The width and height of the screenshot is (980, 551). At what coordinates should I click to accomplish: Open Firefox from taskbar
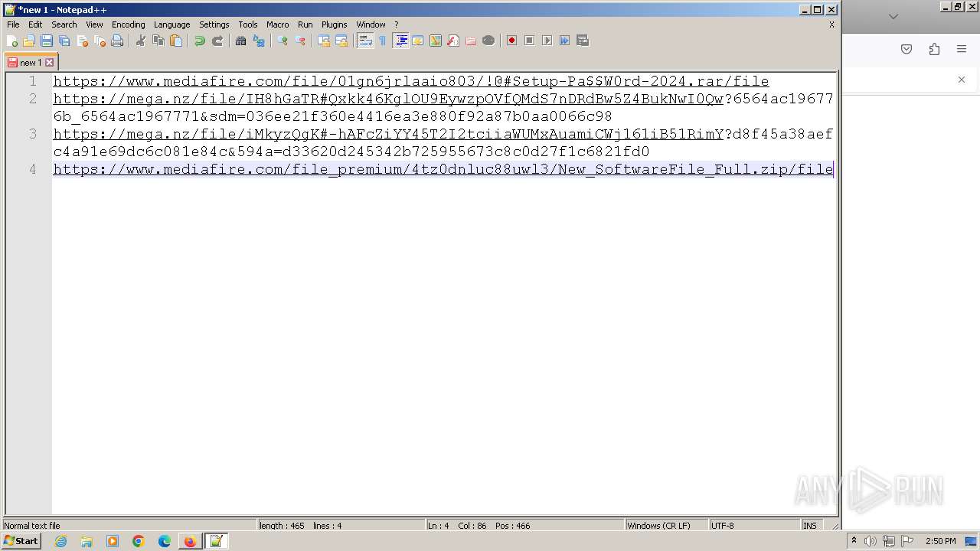tap(190, 541)
